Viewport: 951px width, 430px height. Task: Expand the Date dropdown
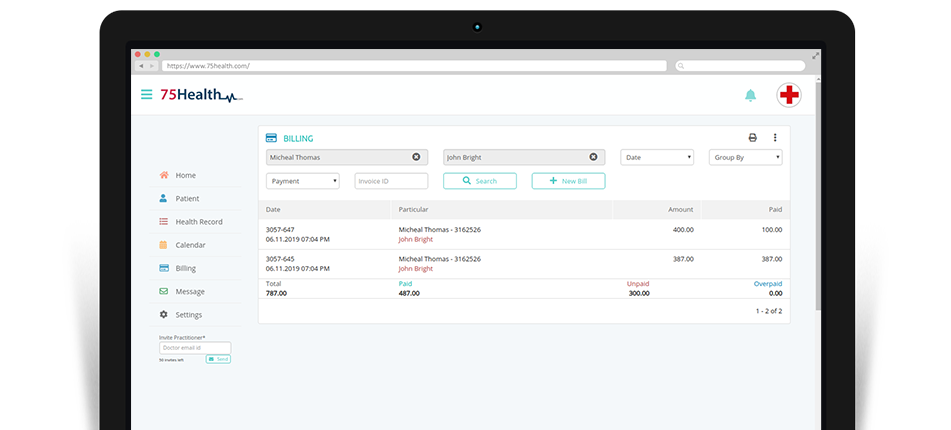click(657, 157)
